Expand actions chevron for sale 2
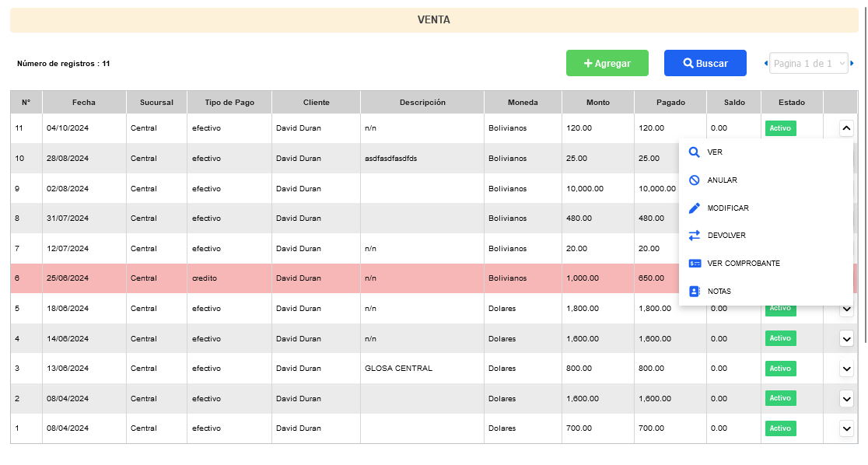Image resolution: width=868 pixels, height=465 pixels. [846, 398]
